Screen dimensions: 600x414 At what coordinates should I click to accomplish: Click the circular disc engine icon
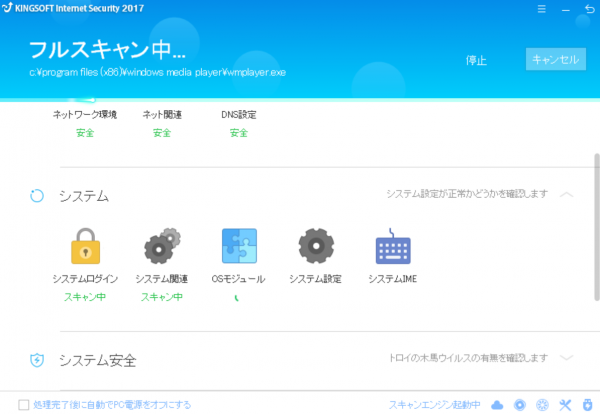coord(520,405)
